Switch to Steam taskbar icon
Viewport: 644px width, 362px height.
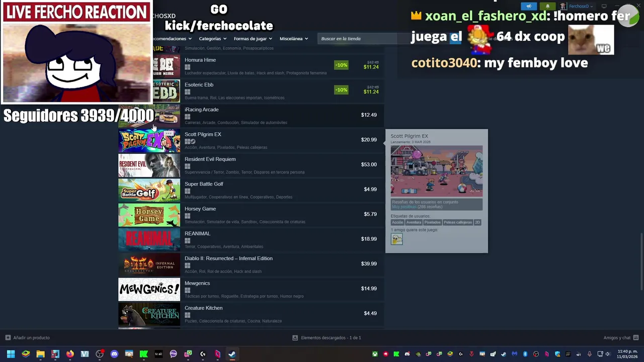coord(232,354)
